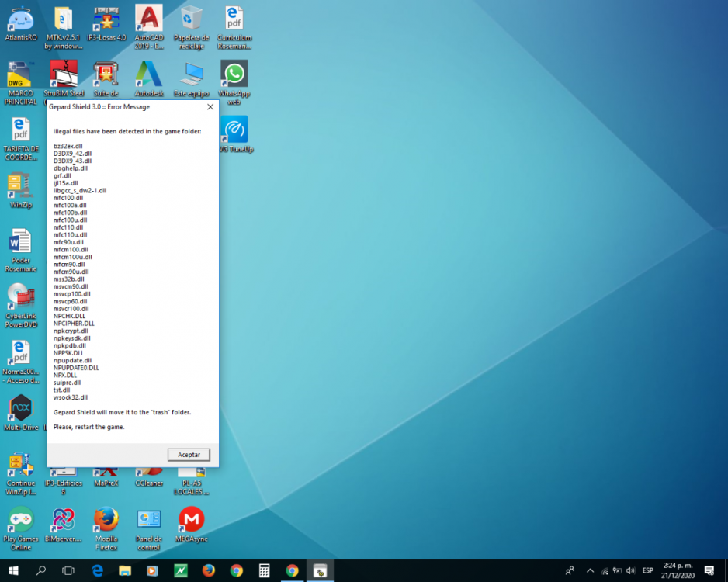
Task: Open File Explorer from the taskbar
Action: pos(124,570)
